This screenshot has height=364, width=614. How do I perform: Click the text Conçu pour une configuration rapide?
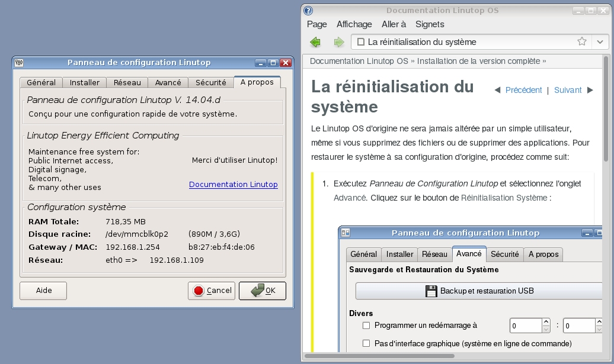(x=133, y=114)
